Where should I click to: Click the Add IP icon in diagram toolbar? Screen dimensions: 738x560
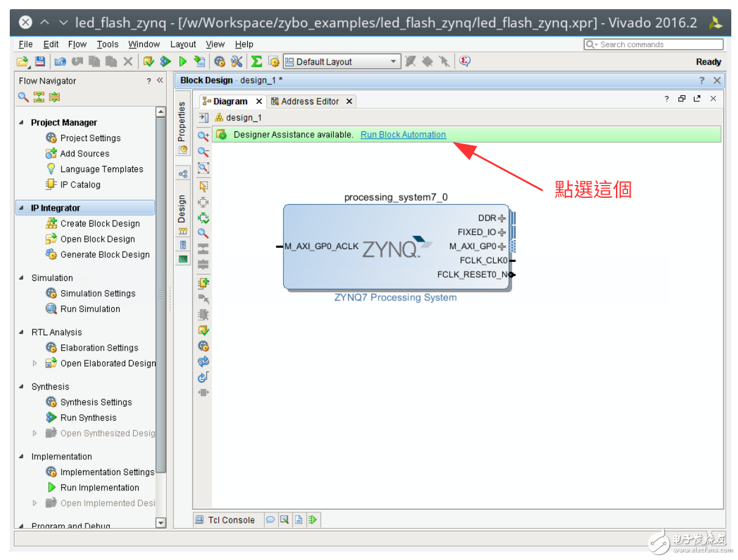[203, 283]
